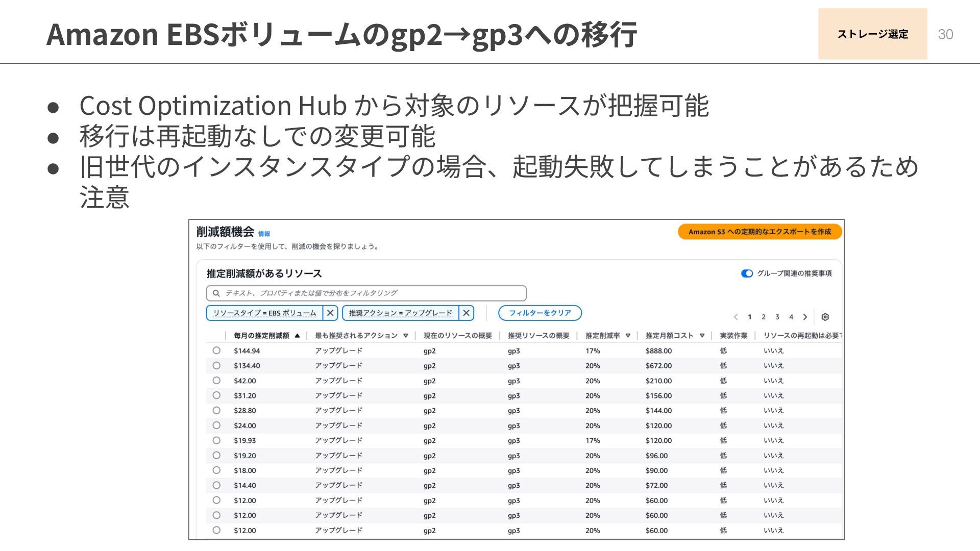980x551 pixels.
Task: Click 低 cell in $24.00 row
Action: pos(723,425)
